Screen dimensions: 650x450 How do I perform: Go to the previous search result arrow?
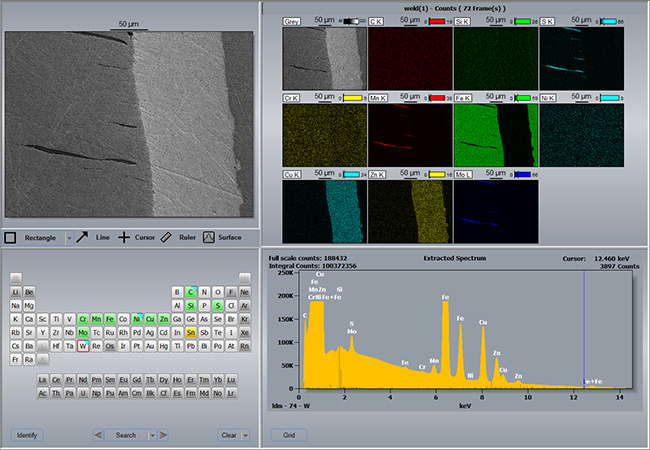(x=98, y=435)
